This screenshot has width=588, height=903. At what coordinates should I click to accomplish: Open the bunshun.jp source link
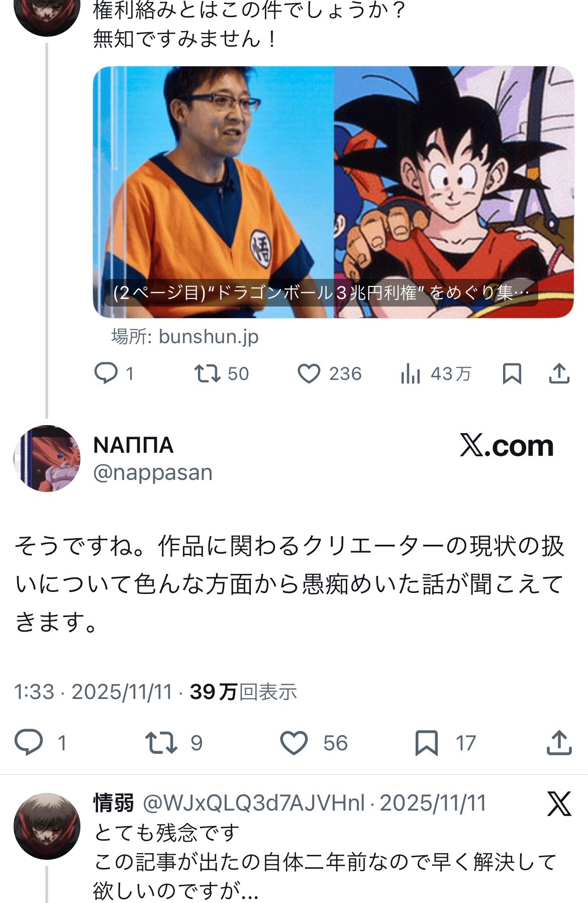[208, 337]
